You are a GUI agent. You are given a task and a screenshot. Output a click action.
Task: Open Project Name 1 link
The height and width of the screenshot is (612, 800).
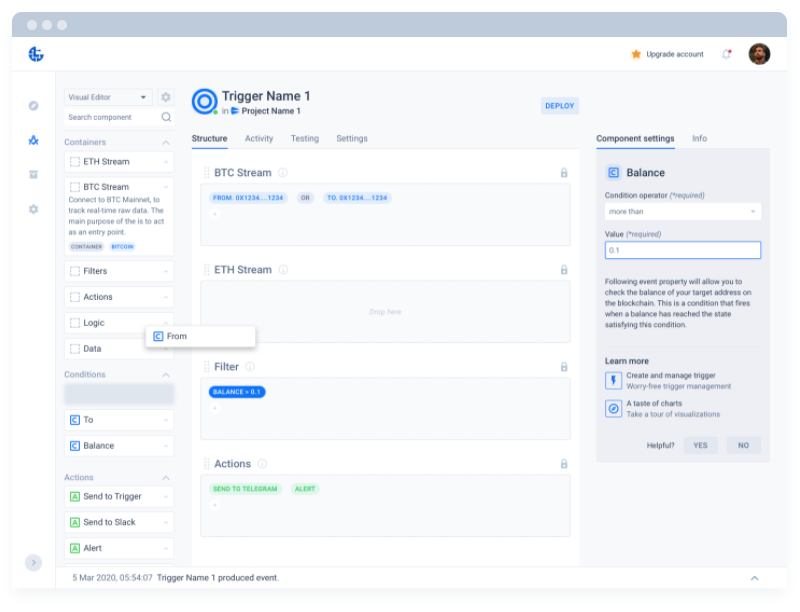[271, 111]
